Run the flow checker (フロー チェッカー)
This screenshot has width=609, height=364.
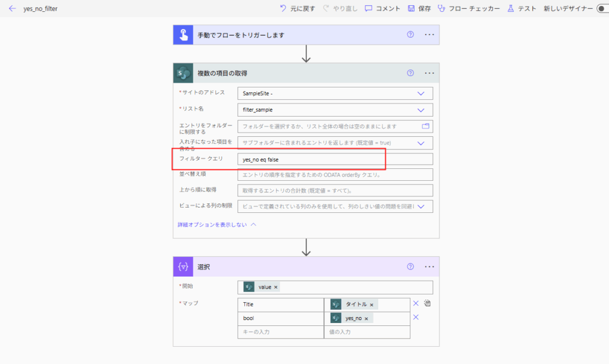[469, 8]
